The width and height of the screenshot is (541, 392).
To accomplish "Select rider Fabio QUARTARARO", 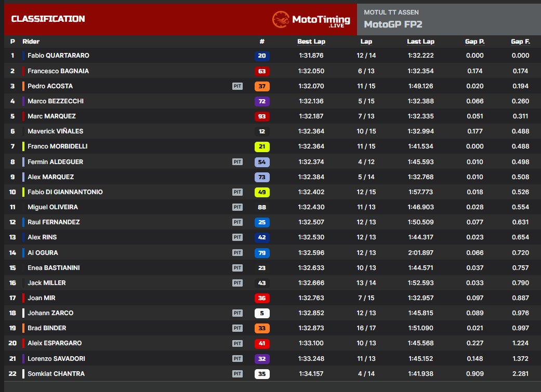I will (58, 56).
